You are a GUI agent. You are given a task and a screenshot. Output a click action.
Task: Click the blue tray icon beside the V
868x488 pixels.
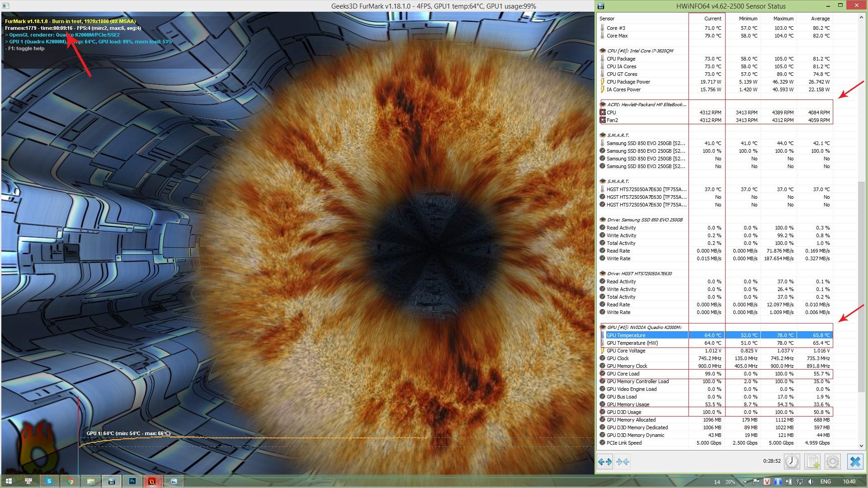[778, 482]
